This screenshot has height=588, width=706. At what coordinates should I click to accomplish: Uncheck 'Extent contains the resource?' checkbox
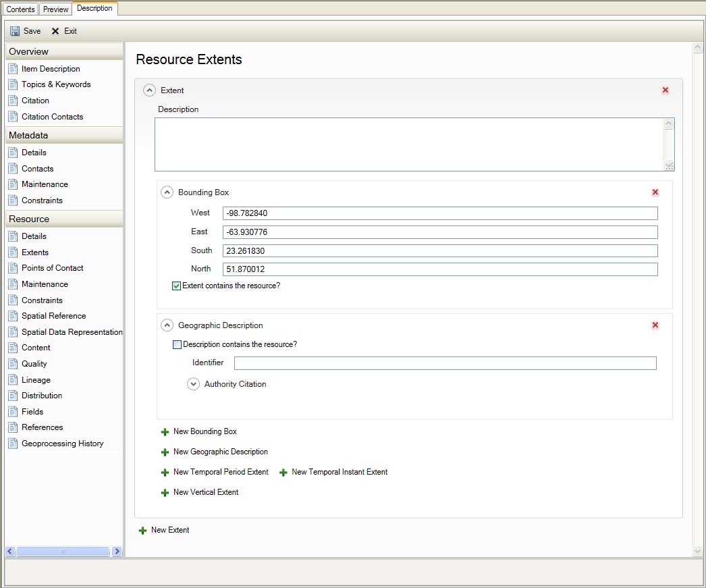pyautogui.click(x=177, y=286)
